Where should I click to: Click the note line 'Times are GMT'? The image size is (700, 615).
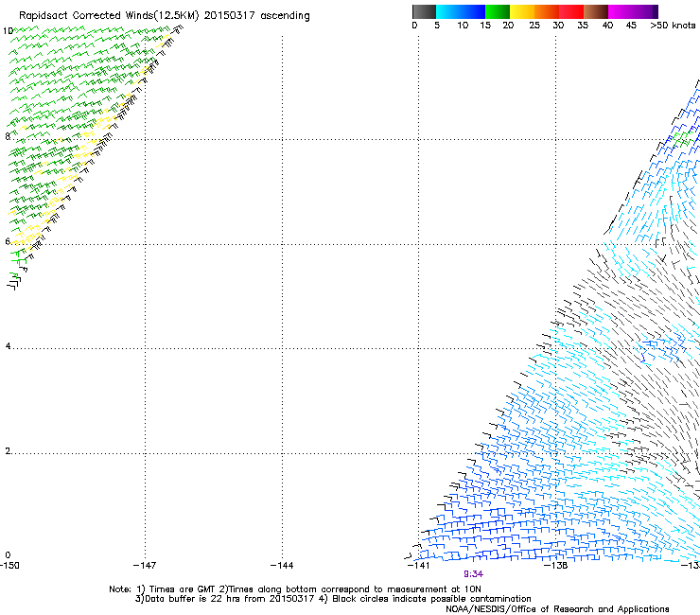click(x=183, y=589)
